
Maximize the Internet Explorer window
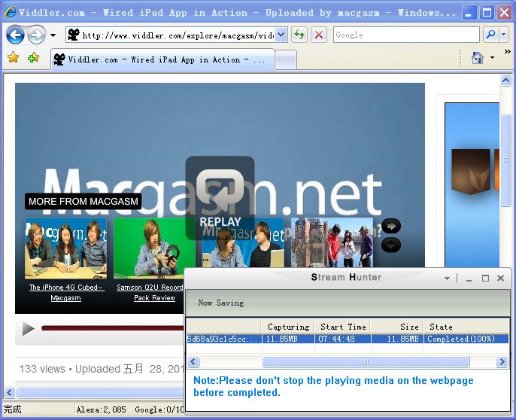pos(487,13)
